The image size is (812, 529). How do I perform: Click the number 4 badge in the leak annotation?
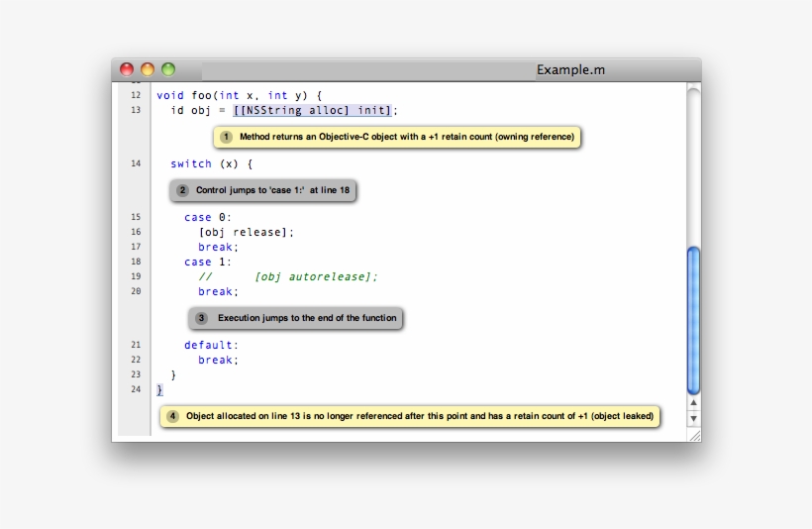tap(173, 416)
